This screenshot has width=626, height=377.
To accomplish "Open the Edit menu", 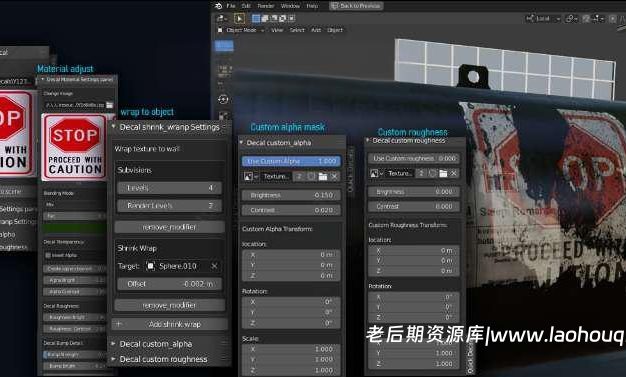I will click(x=246, y=6).
